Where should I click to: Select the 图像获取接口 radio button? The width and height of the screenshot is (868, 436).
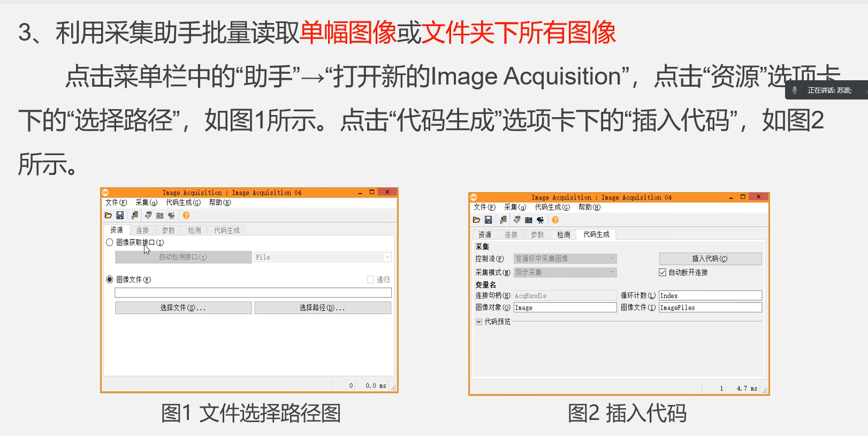pos(110,242)
